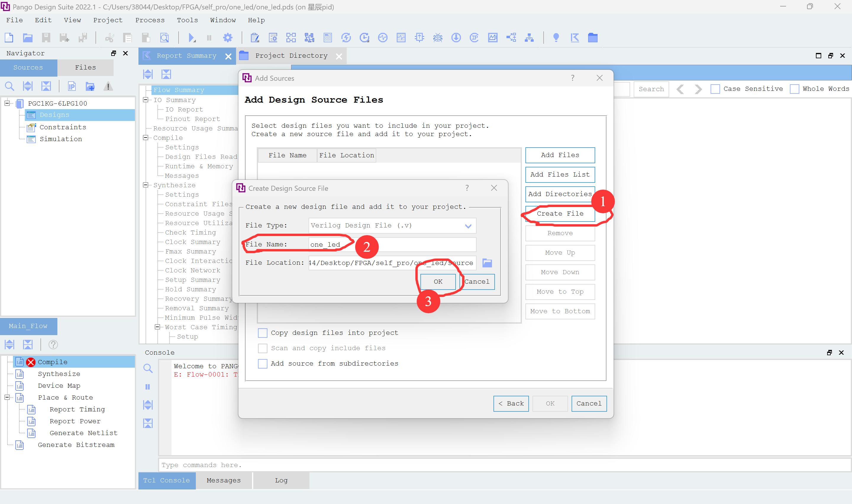Check Add source from subdirectories
This screenshot has height=504, width=852.
point(262,364)
